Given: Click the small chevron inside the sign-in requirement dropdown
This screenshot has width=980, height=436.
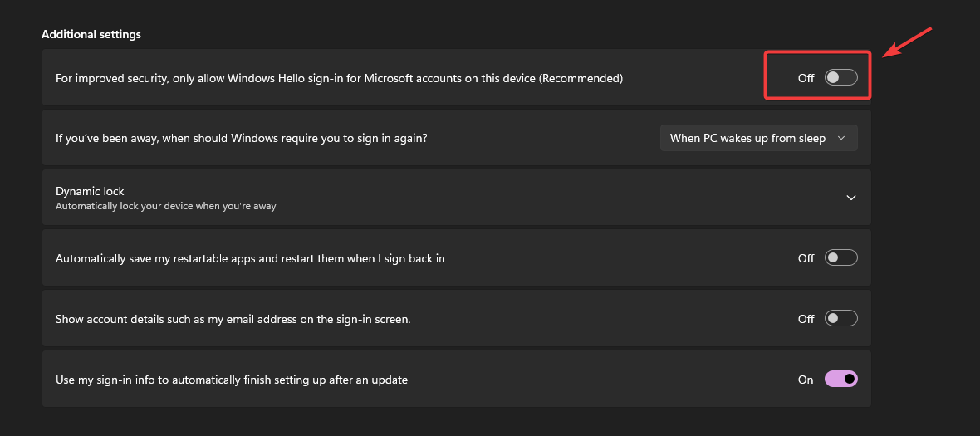Looking at the screenshot, I should [x=842, y=138].
